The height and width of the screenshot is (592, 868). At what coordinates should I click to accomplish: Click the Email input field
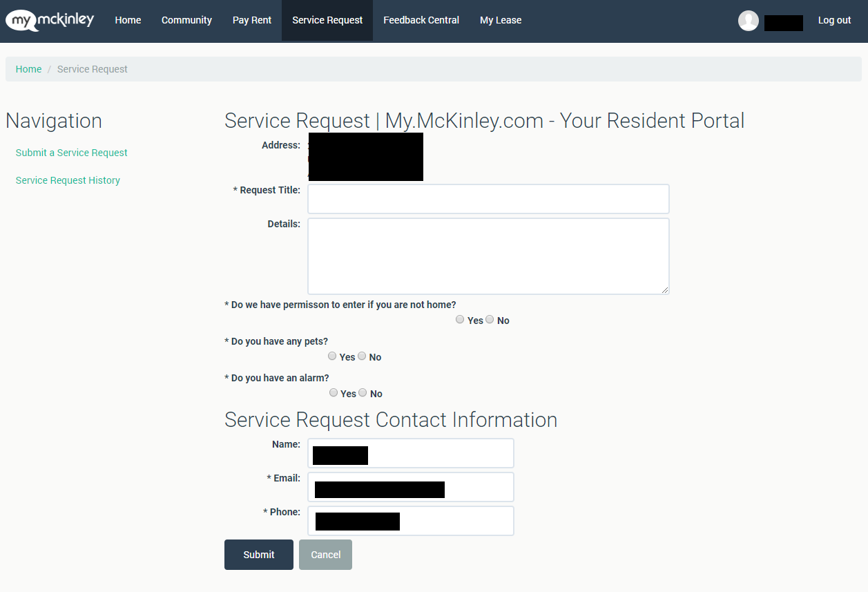click(x=411, y=487)
